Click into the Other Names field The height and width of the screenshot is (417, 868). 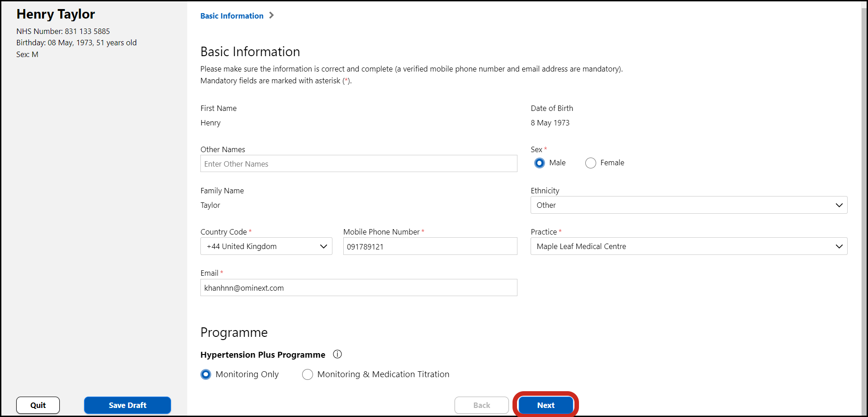(359, 164)
